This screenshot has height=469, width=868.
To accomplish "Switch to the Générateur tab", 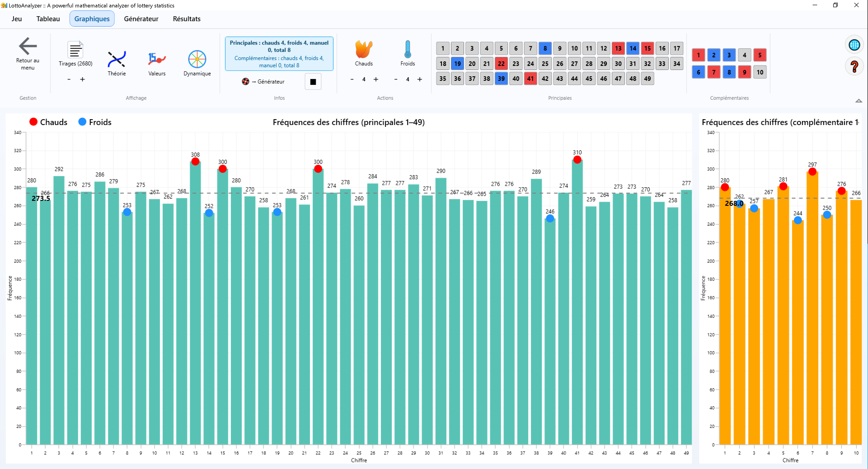I will point(141,19).
